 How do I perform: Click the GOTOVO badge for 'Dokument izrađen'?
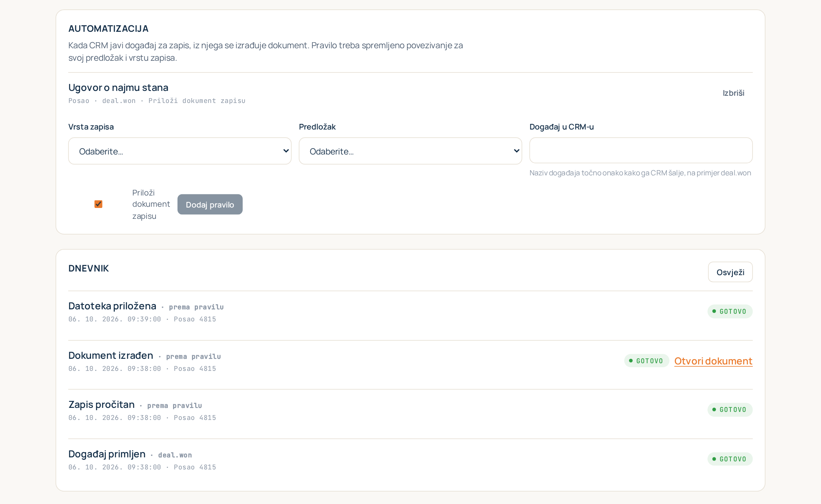[x=647, y=361]
